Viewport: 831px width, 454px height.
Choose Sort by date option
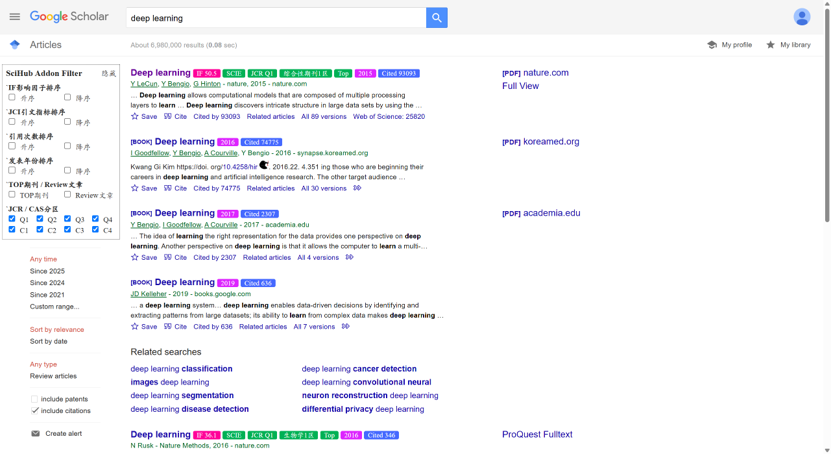click(49, 341)
